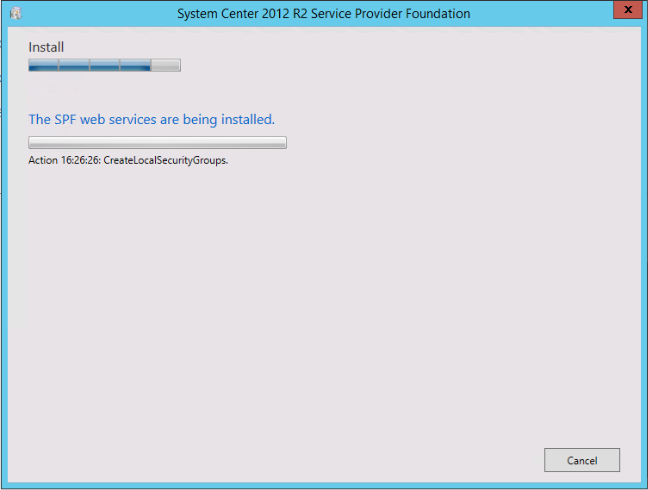Screen dimensions: 648x490
Task: Cancel the SPF installation
Action: (x=582, y=460)
